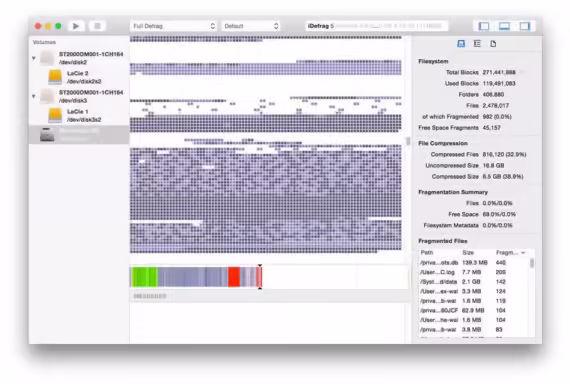
Task: Start defragmentation with the play button
Action: tap(76, 26)
